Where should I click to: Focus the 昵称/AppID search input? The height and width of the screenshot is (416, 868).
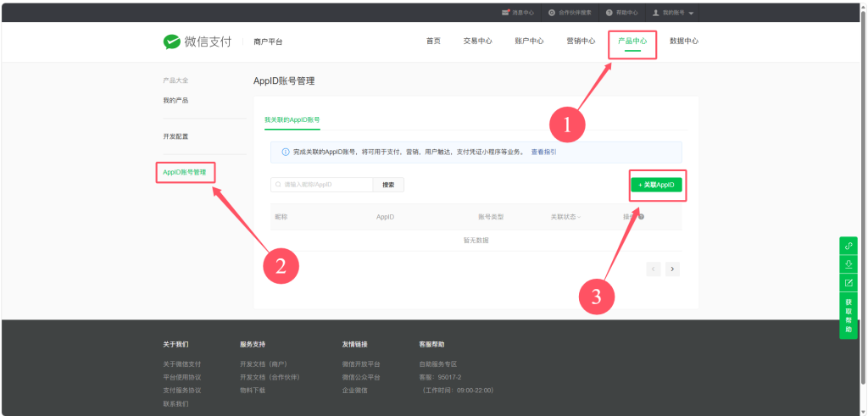[x=321, y=185]
